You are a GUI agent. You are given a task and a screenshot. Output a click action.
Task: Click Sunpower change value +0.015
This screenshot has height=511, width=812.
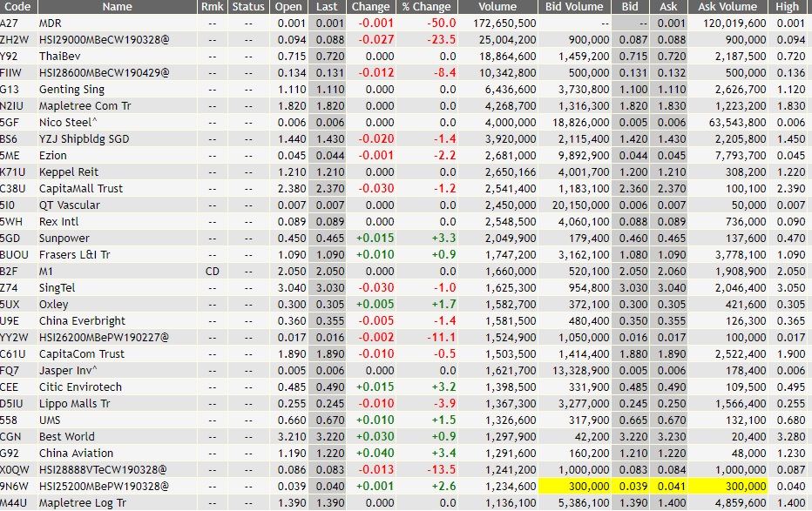pos(375,239)
